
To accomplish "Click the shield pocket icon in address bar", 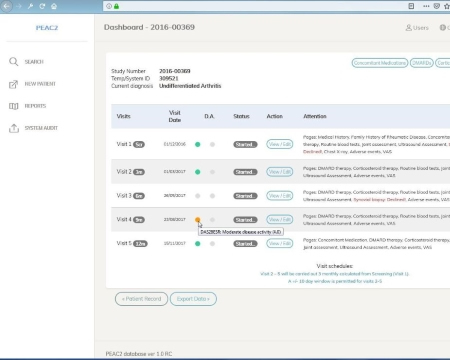I will click(x=437, y=6).
